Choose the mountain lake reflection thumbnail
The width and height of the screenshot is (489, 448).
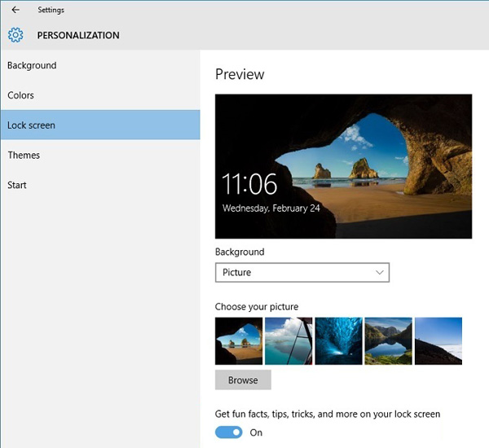[x=388, y=341]
